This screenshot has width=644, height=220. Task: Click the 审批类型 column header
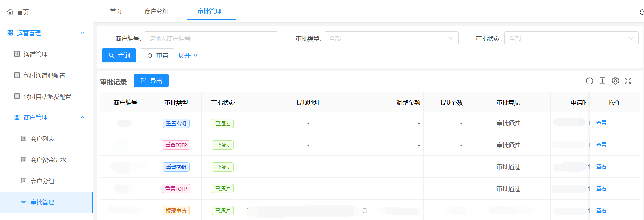pos(176,102)
